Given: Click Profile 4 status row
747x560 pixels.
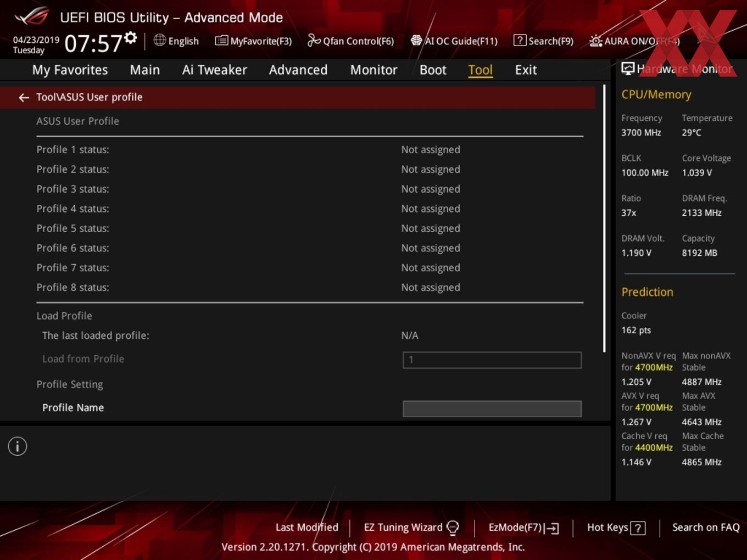Looking at the screenshot, I should click(310, 209).
